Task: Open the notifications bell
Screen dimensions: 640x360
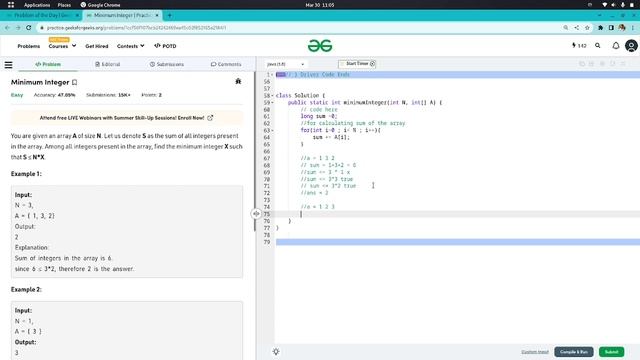Action: click(616, 46)
